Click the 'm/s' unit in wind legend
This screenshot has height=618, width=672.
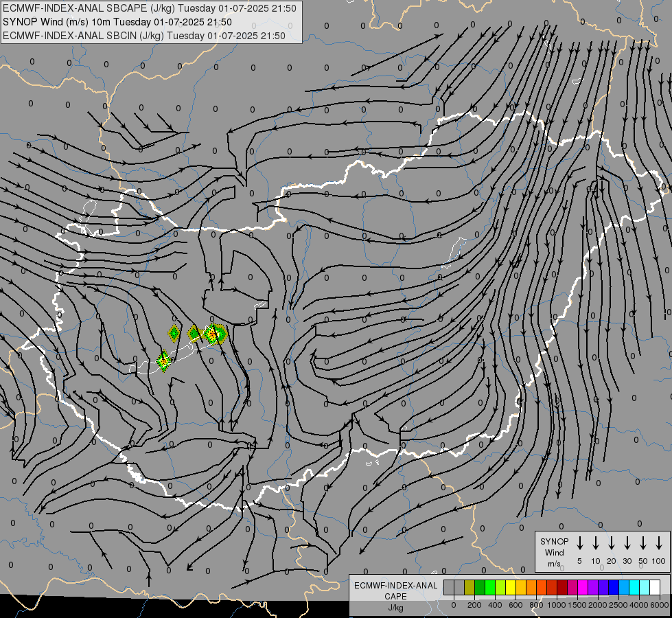tap(554, 564)
